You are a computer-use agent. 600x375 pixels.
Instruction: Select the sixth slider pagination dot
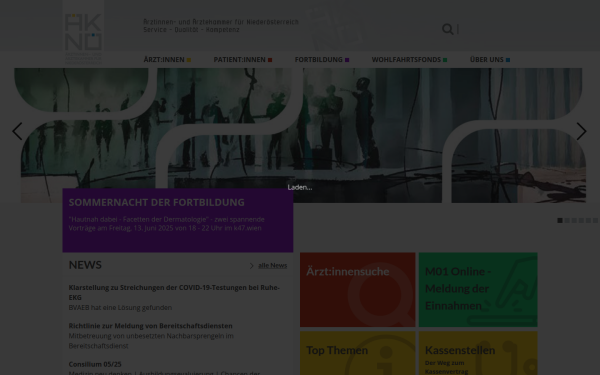click(x=595, y=220)
